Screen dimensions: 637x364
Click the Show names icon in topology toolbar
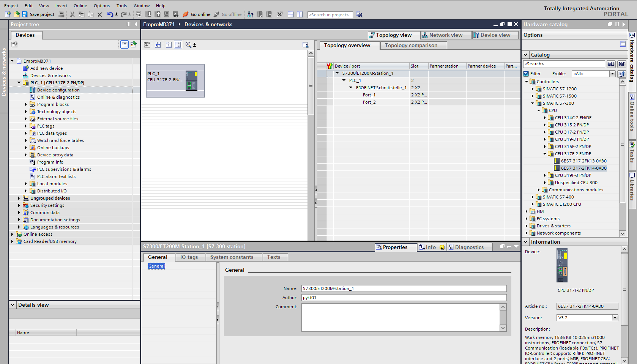147,44
